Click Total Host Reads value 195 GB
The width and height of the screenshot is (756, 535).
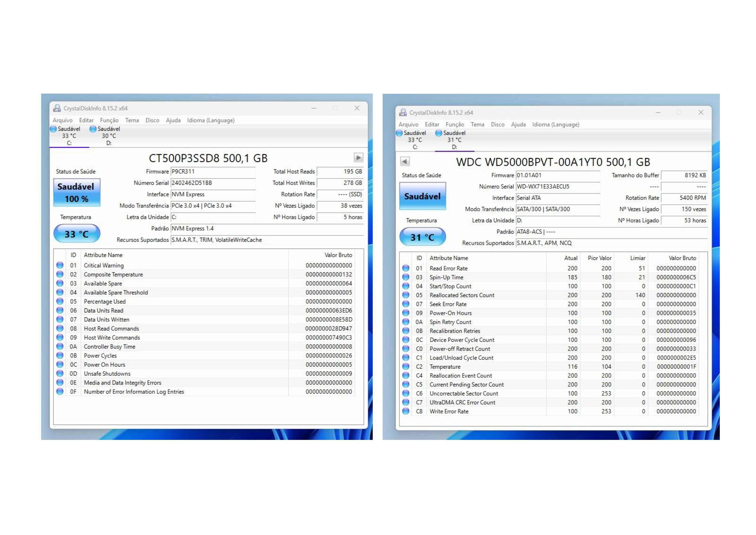click(x=340, y=171)
